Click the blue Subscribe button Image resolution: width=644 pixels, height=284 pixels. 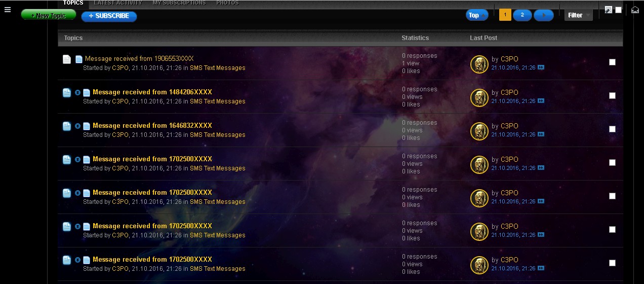tap(109, 16)
